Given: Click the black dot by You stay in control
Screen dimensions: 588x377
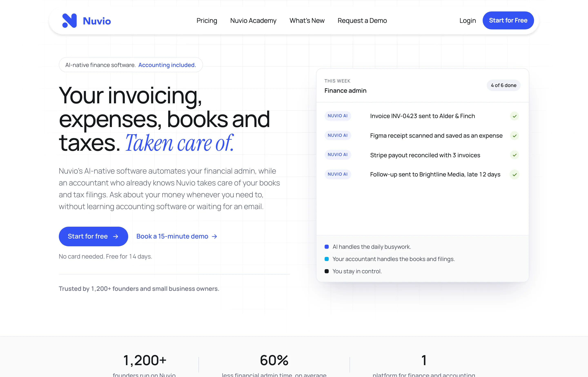Looking at the screenshot, I should point(326,271).
